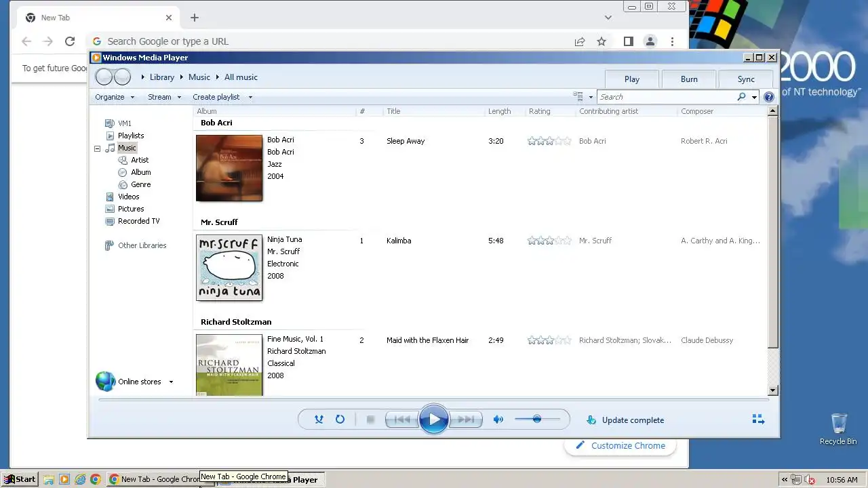Click the Update complete status icon

coord(591,420)
